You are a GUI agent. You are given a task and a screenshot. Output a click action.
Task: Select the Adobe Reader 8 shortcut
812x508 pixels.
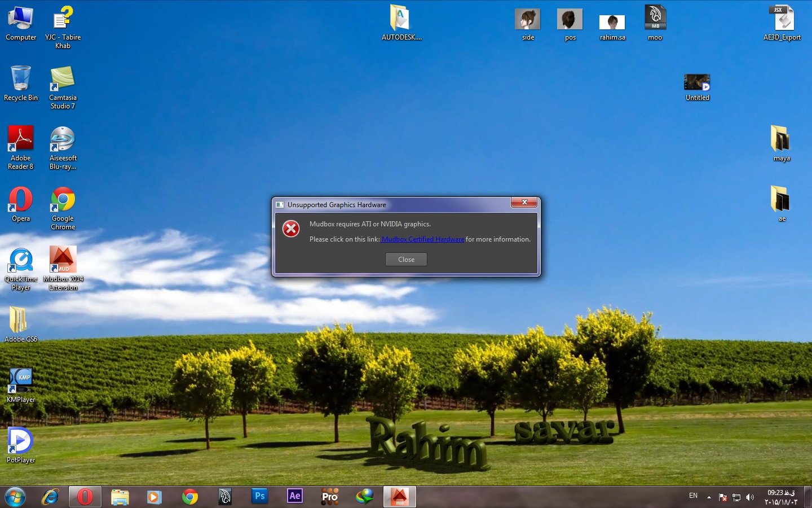[21, 148]
